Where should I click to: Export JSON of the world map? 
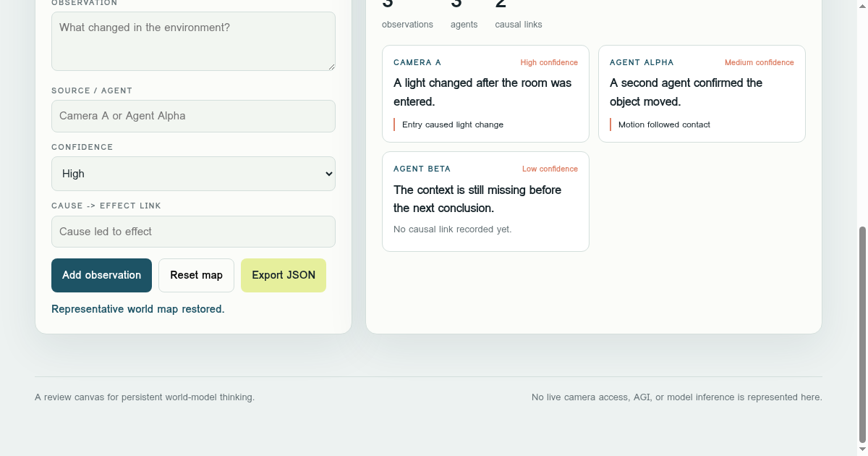(x=284, y=275)
